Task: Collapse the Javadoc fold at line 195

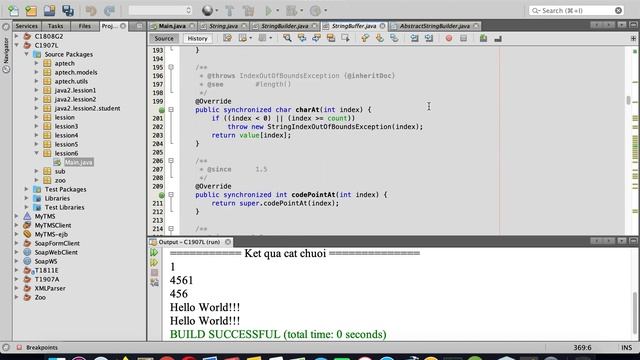Action: (171, 67)
